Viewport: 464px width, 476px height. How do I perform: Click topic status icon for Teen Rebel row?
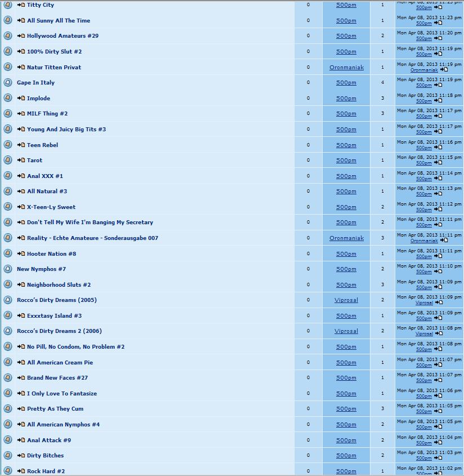coord(8,145)
